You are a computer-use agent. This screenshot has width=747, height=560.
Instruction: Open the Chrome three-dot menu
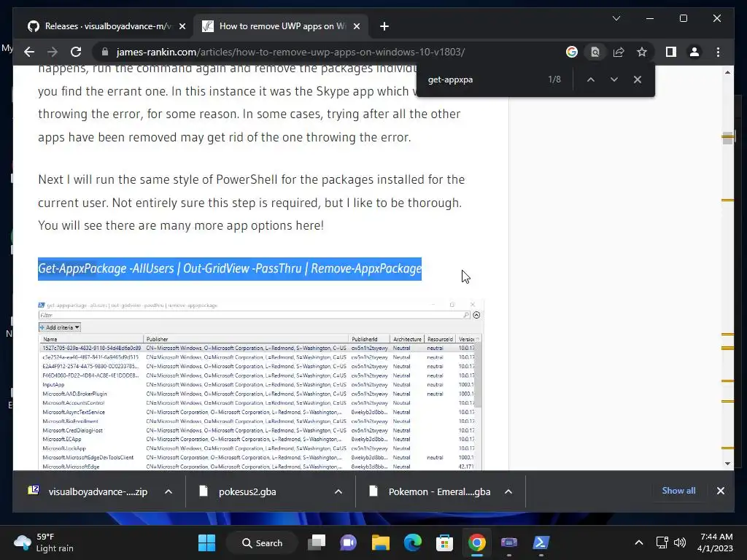(x=718, y=52)
